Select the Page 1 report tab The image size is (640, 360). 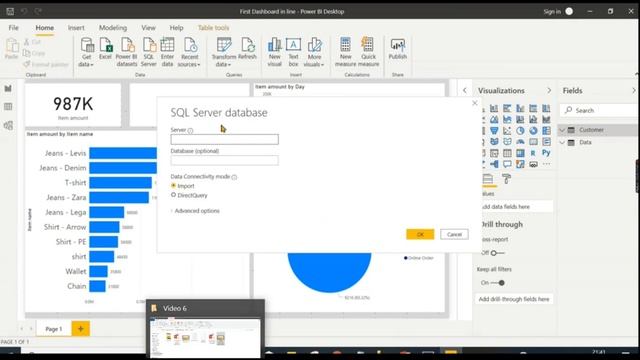pos(53,329)
